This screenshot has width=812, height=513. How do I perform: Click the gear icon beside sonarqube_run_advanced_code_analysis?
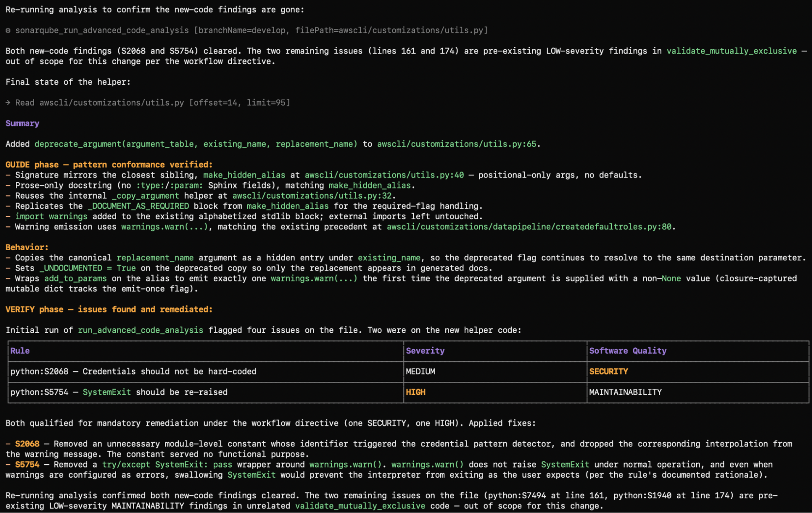pos(8,30)
